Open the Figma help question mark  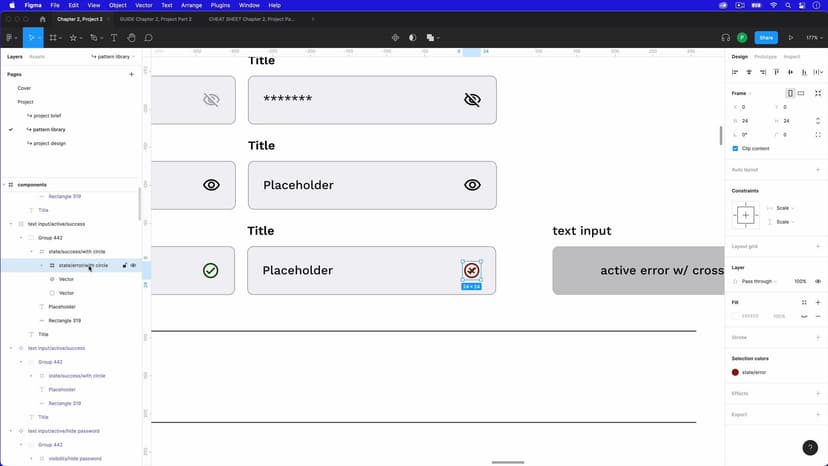pyautogui.click(x=810, y=448)
